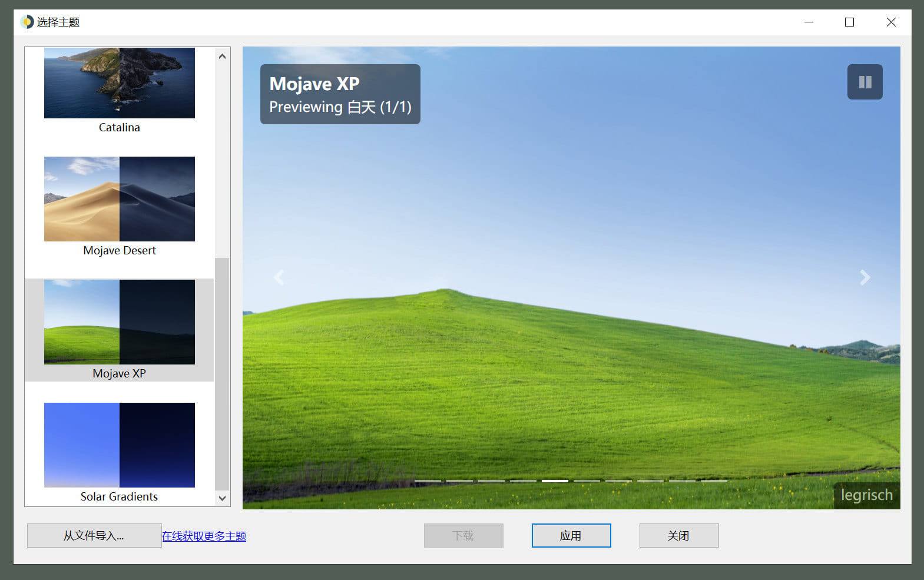
Task: Select the Catalina theme thumbnail
Action: coord(119,83)
